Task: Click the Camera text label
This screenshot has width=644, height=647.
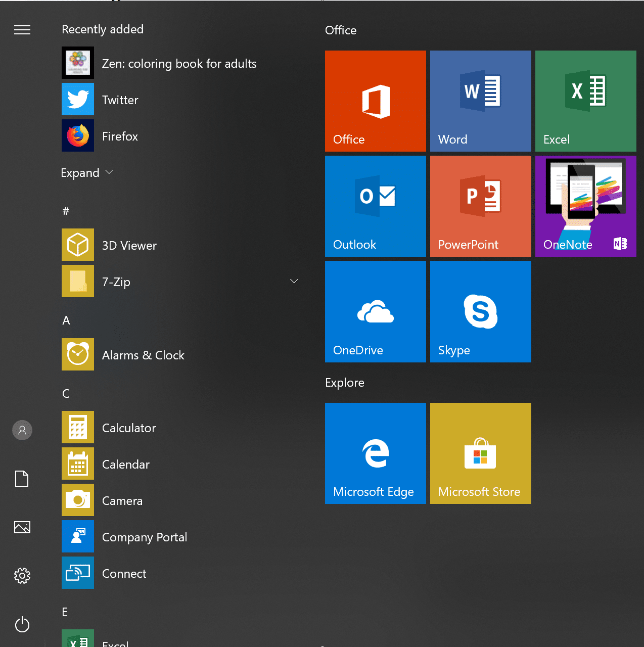Action: click(122, 501)
